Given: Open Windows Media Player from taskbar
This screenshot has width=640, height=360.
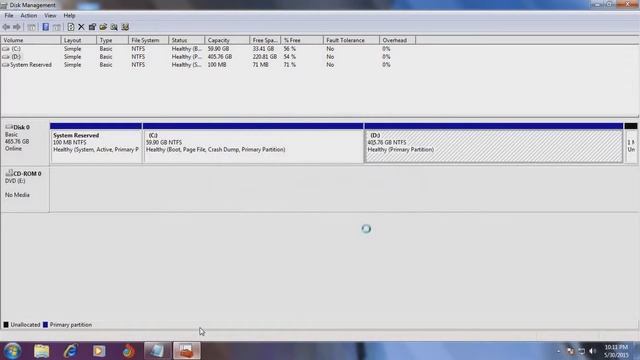Looking at the screenshot, I should (x=99, y=351).
